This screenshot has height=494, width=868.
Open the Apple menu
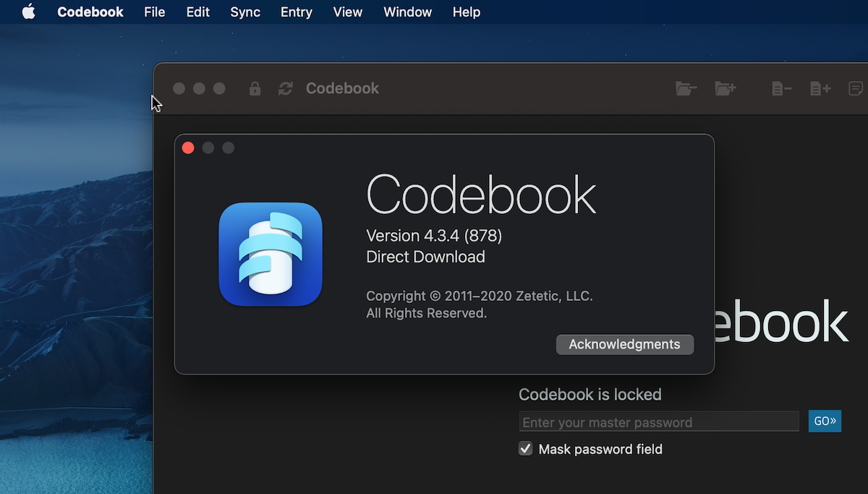tap(28, 12)
